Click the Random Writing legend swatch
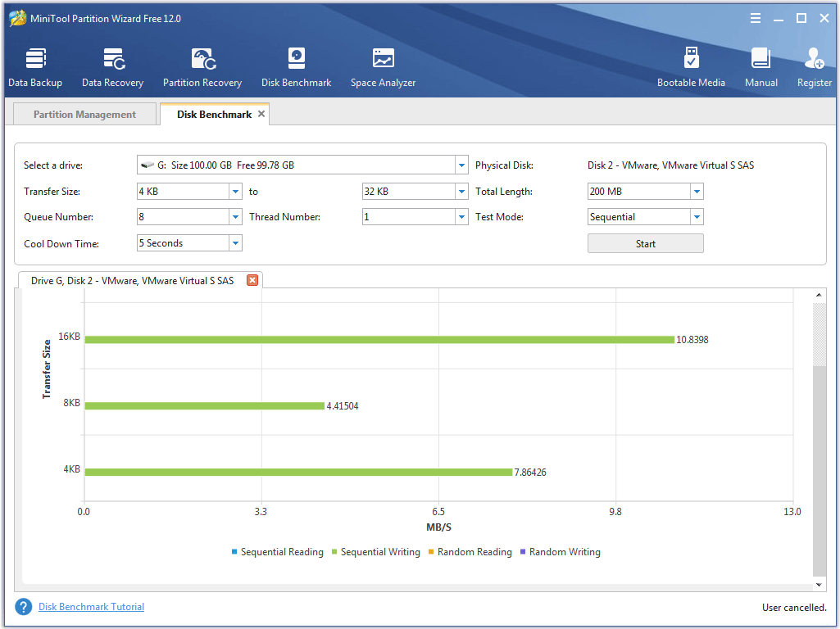Viewport: 840px width, 629px height. tap(523, 551)
